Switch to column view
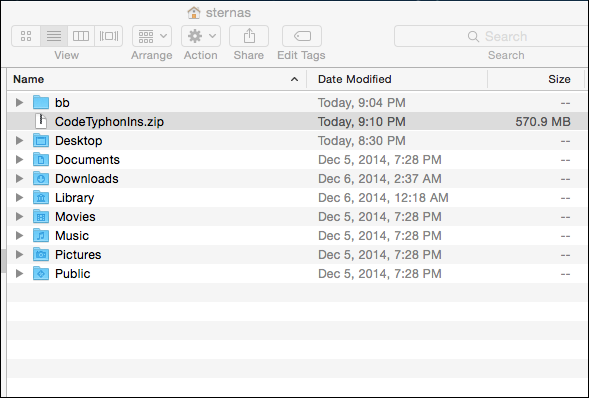The height and width of the screenshot is (398, 589). pyautogui.click(x=81, y=36)
